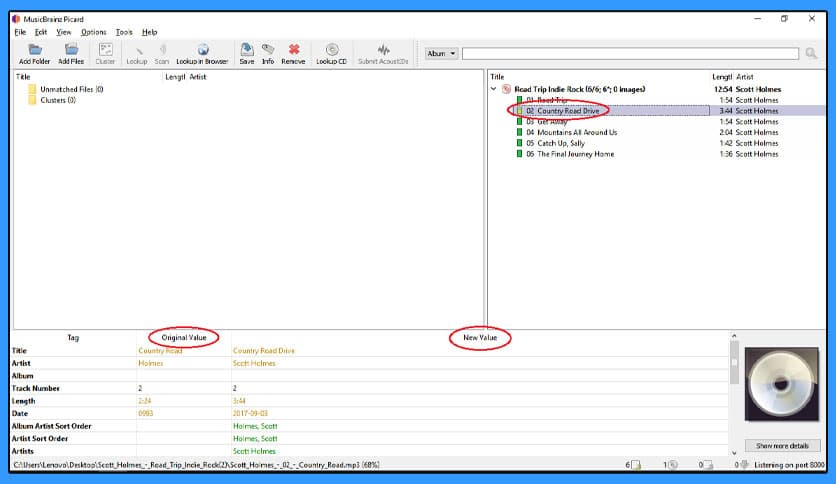Screen dimensions: 836x484
Task: Click the Tag column header
Action: [x=73, y=337]
